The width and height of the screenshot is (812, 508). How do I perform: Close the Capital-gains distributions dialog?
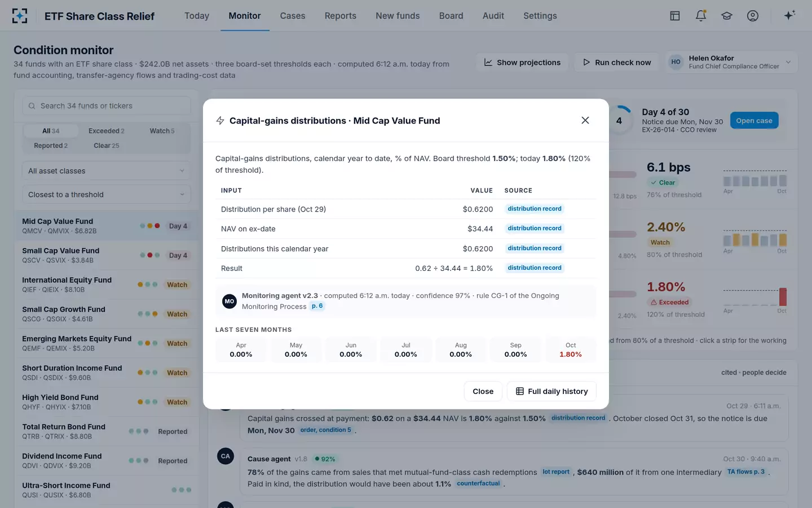585,120
